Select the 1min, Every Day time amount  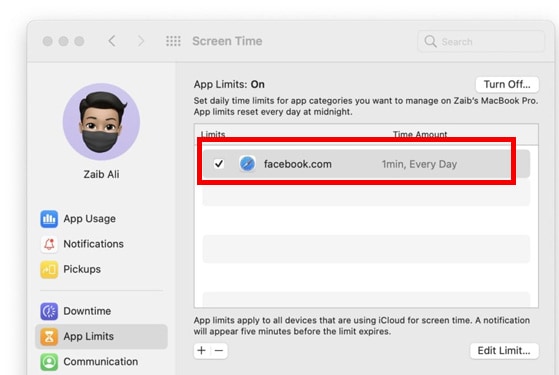pos(419,164)
